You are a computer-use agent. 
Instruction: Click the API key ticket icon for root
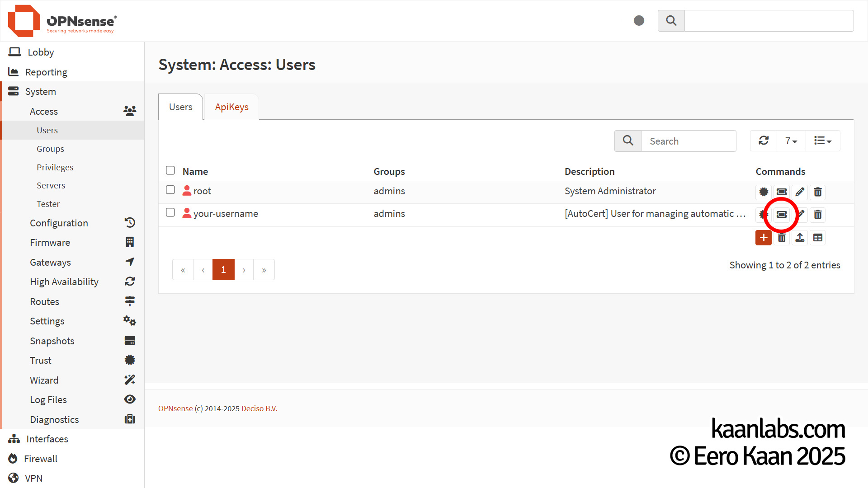pyautogui.click(x=782, y=192)
